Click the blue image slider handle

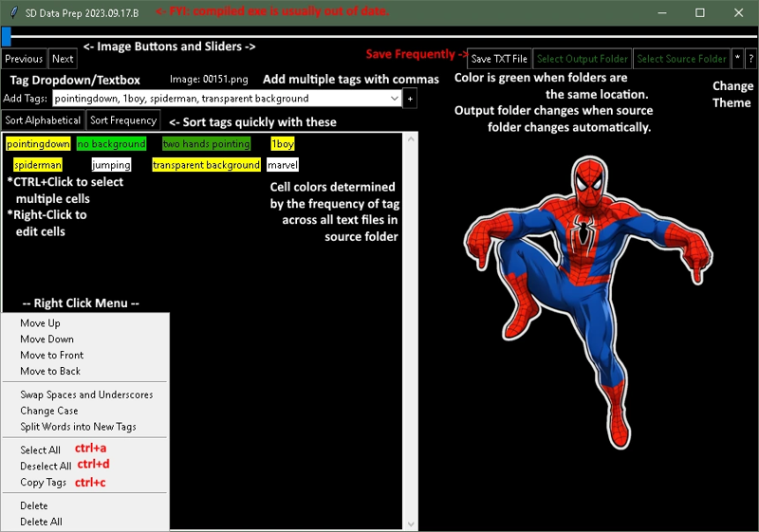[7, 36]
